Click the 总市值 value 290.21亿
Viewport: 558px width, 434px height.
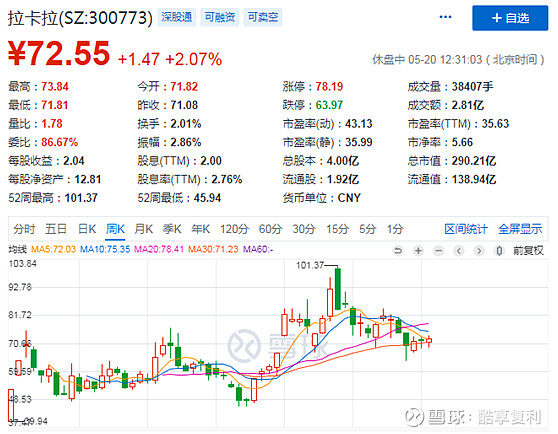point(474,161)
